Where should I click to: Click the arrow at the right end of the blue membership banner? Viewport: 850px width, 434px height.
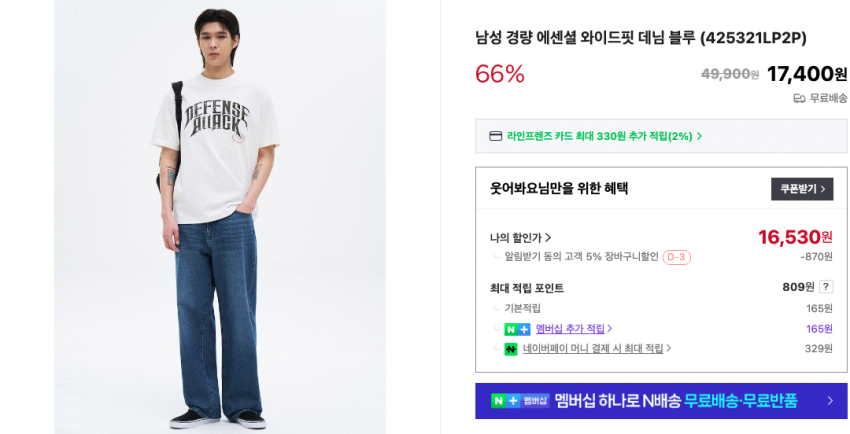829,401
